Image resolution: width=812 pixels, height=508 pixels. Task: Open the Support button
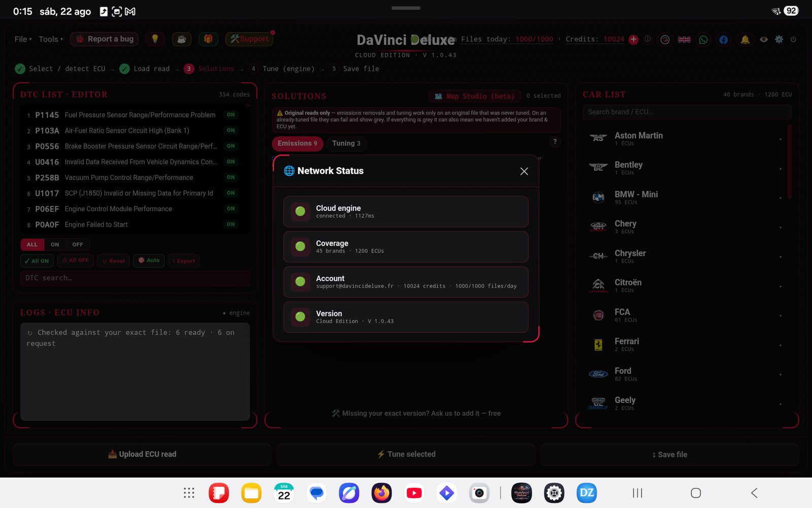(249, 39)
